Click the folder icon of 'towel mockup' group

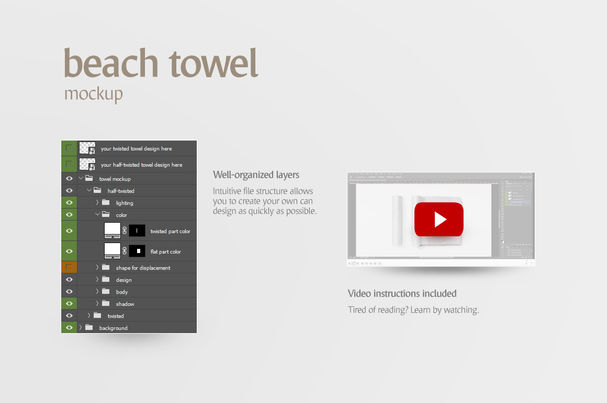click(89, 178)
